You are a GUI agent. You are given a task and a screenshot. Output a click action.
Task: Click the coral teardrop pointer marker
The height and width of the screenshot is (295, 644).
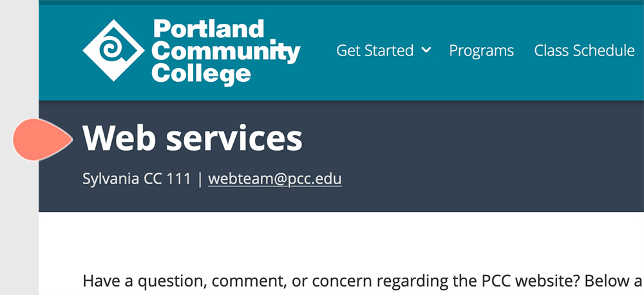point(41,140)
